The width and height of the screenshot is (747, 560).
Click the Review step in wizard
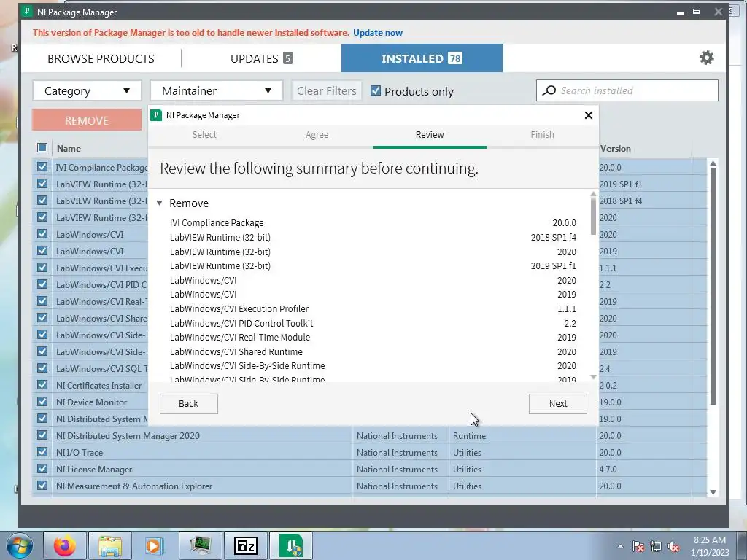coord(430,134)
